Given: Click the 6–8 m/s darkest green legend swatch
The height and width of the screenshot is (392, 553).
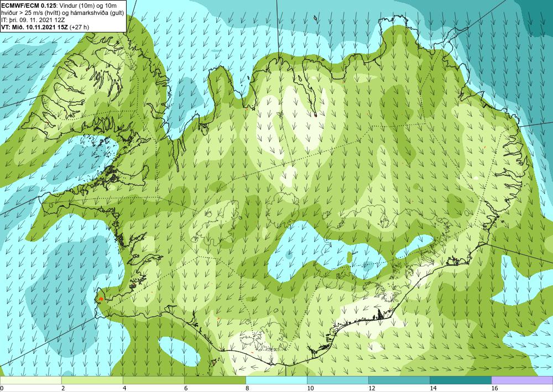Looking at the screenshot, I should 215,380.
